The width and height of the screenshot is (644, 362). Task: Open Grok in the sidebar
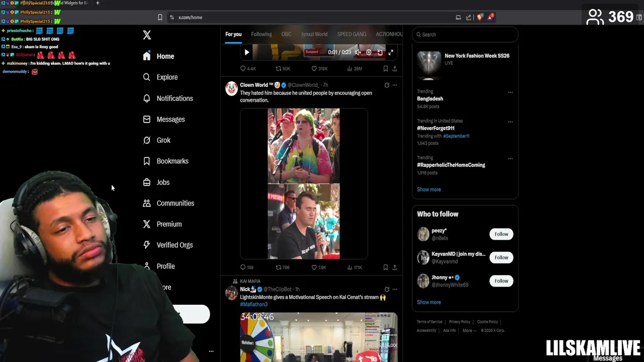pos(156,140)
